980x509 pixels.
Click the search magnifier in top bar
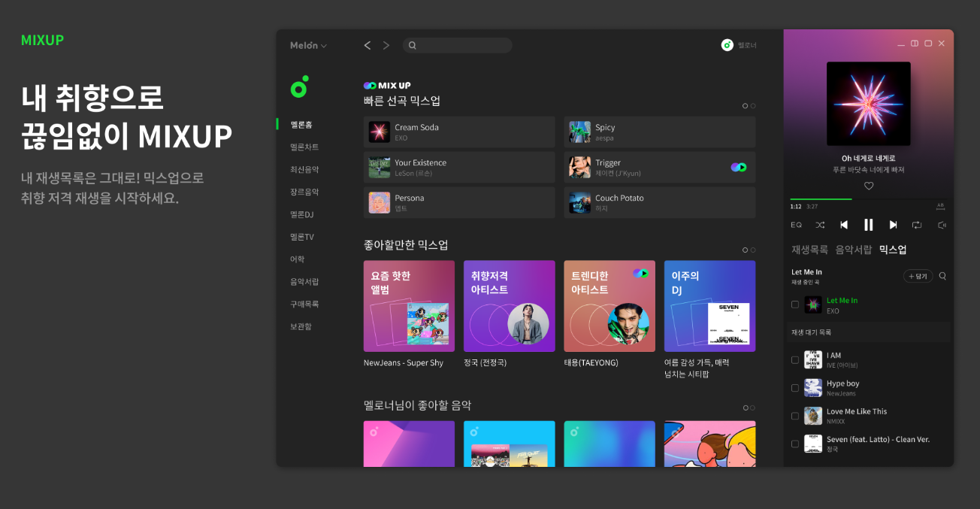pos(413,45)
